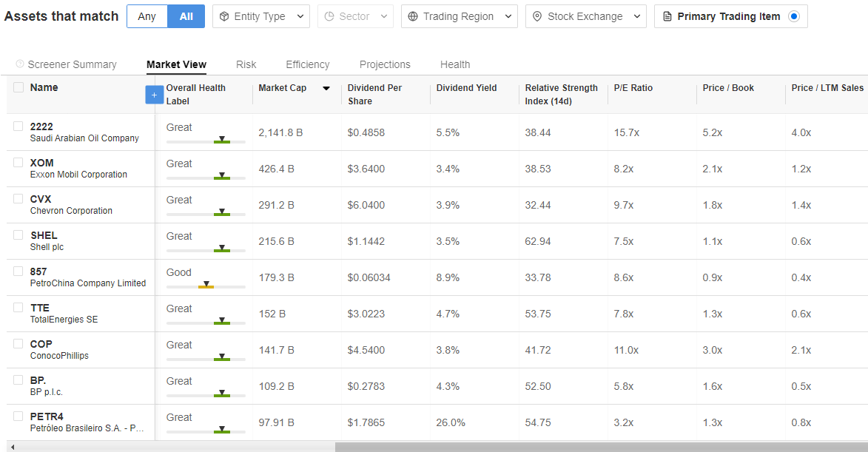Switch to the Screener Summary tab
The image size is (868, 452).
click(72, 64)
